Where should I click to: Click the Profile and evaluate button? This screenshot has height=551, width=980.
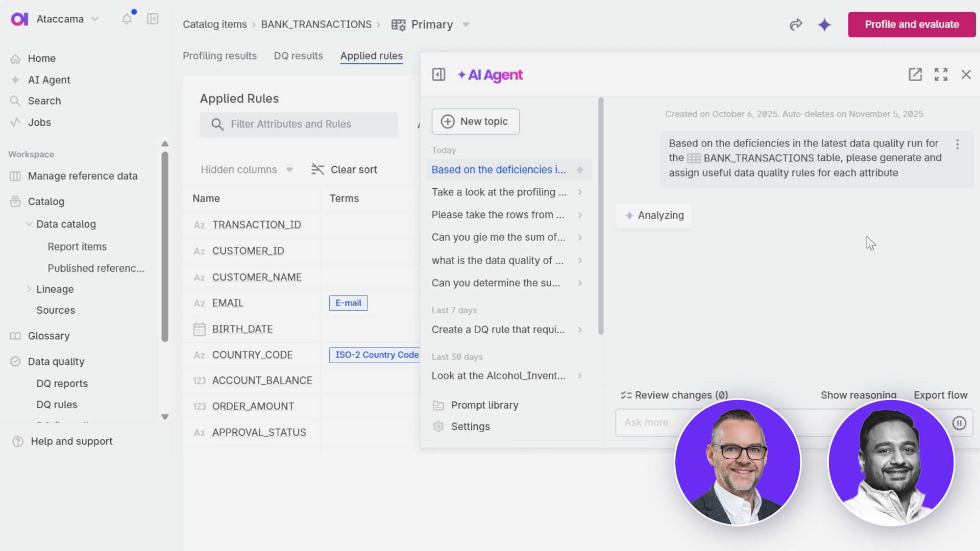[912, 24]
